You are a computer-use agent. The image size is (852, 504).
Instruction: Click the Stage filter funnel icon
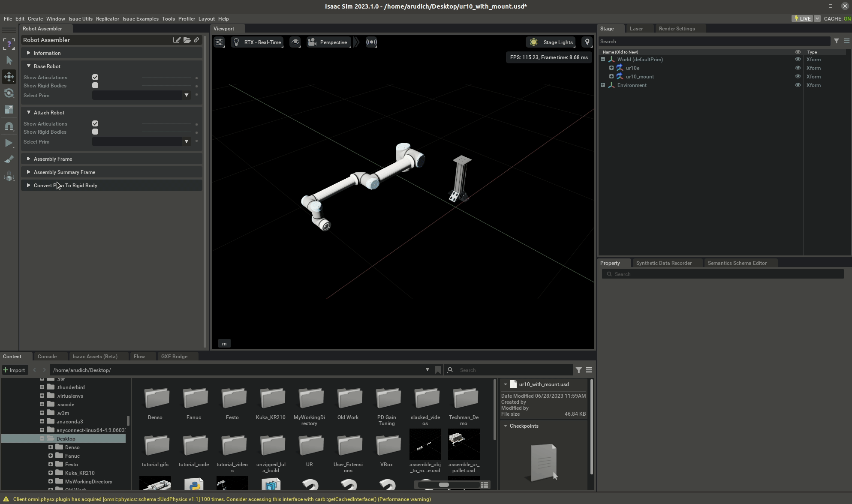click(836, 41)
